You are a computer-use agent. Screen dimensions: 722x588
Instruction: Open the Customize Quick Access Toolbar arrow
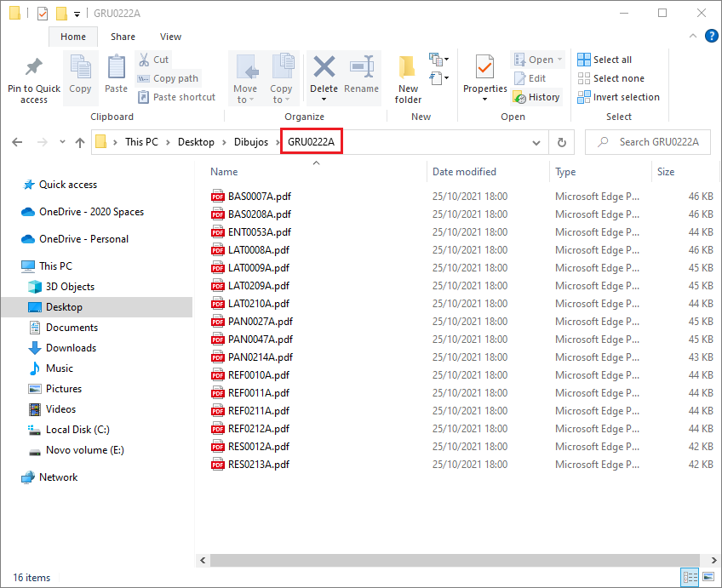77,14
